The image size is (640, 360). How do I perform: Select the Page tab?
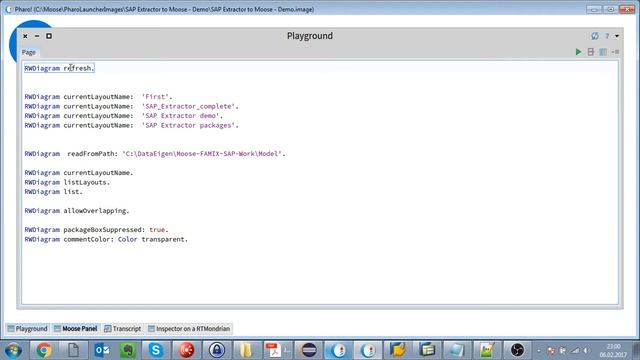point(29,52)
